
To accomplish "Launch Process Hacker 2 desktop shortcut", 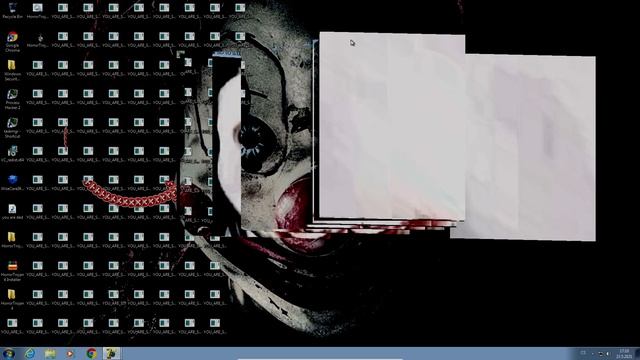I will (12, 99).
